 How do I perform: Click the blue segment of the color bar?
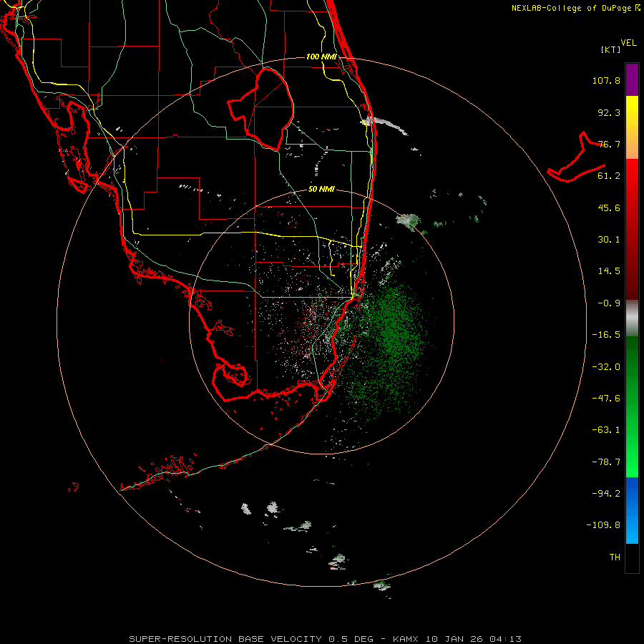632,510
